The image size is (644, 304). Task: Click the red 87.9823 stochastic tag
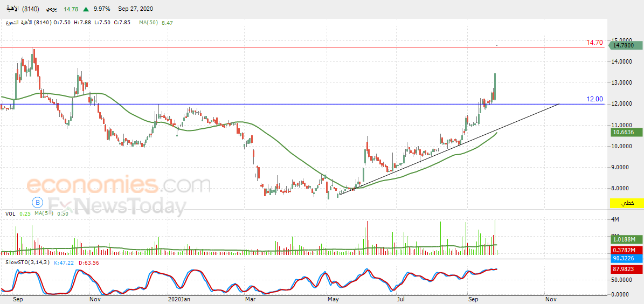point(627,270)
